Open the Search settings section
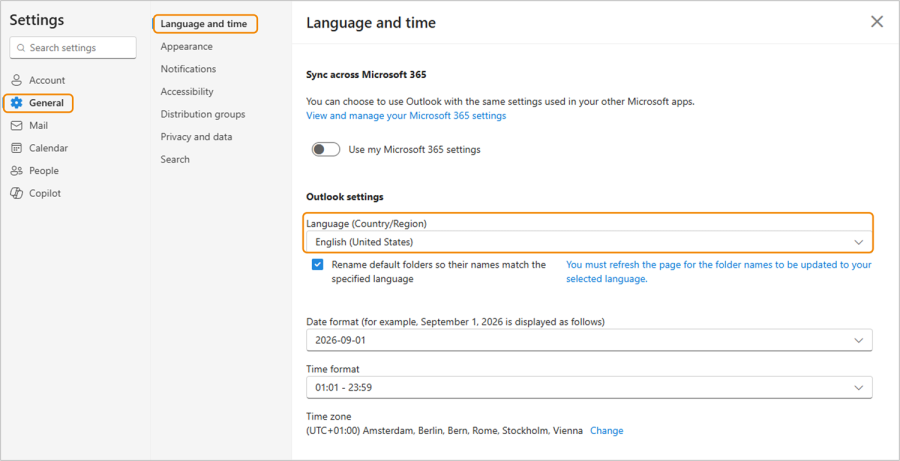This screenshot has height=461, width=900. click(x=175, y=159)
